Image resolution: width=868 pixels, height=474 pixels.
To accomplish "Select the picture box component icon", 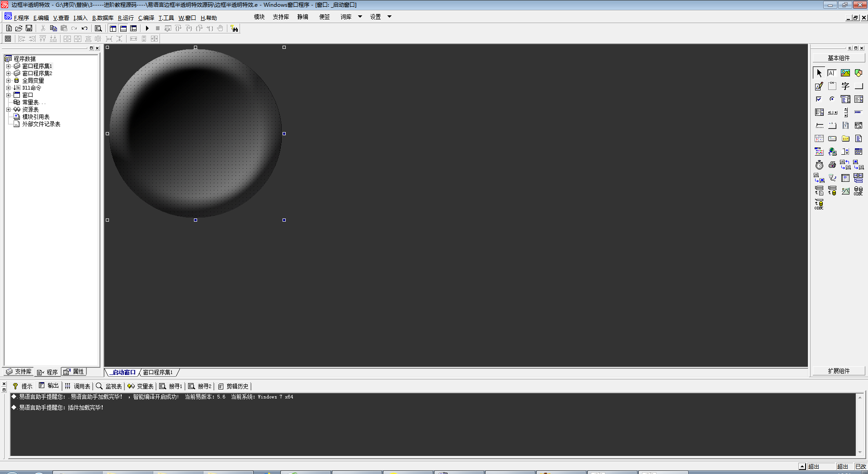I will coord(845,73).
